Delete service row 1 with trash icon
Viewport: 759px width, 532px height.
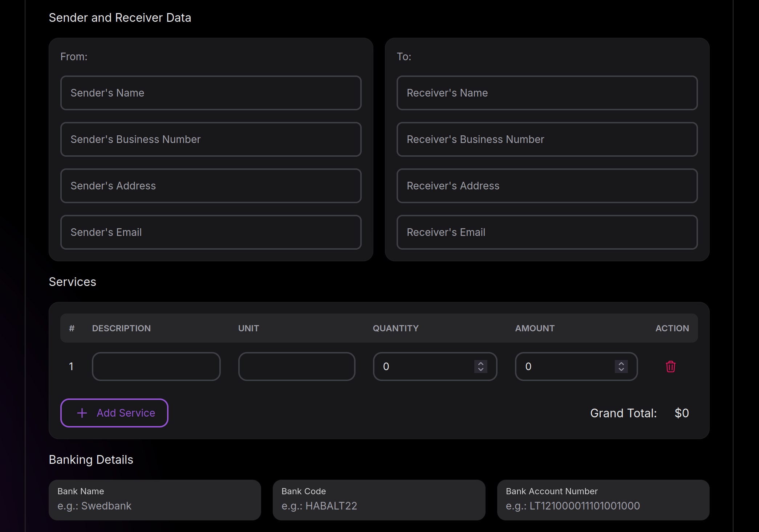670,367
